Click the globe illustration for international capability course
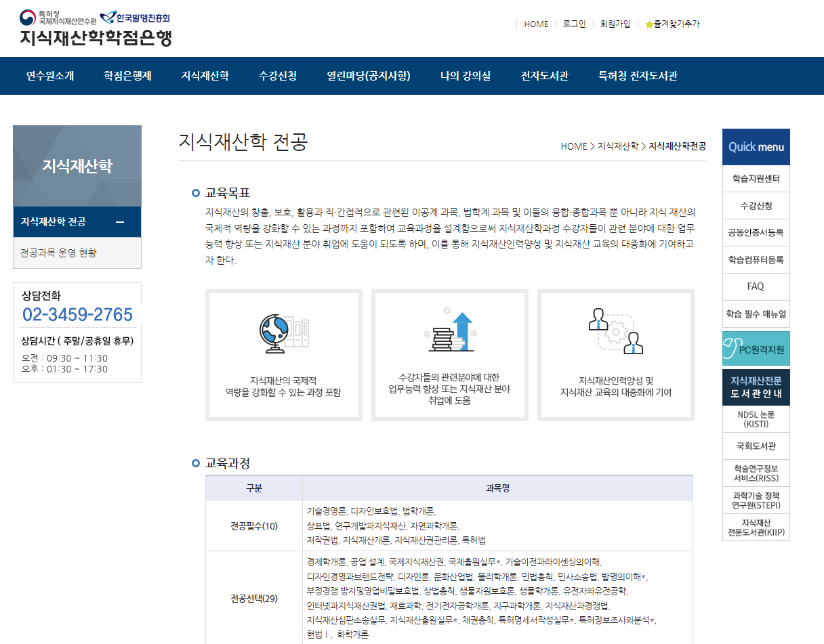This screenshot has height=644, width=824. coord(283,333)
